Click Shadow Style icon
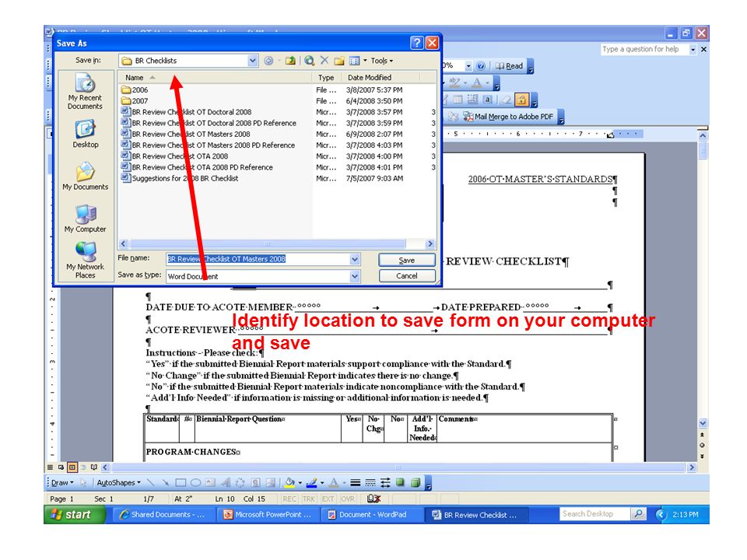This screenshot has height=560, width=747. click(400, 482)
